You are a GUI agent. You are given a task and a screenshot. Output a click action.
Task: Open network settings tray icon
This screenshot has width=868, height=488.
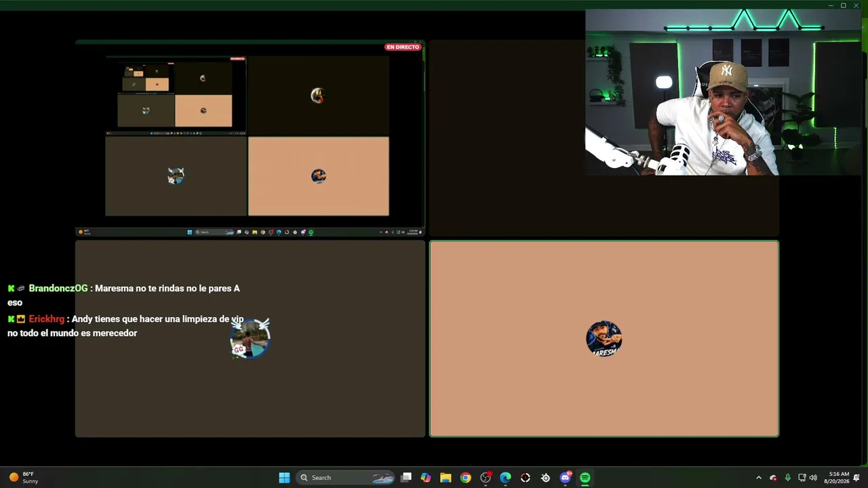[802, 478]
